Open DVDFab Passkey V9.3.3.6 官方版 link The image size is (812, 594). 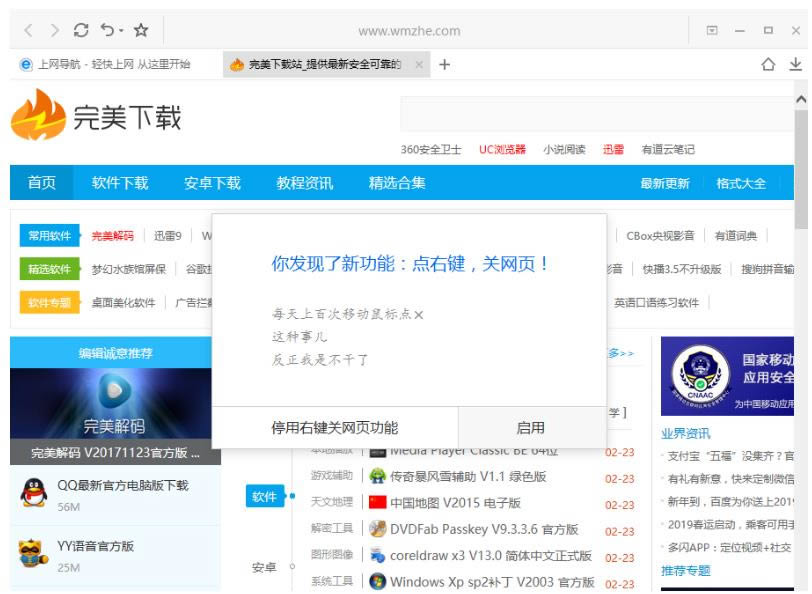pyautogui.click(x=484, y=529)
